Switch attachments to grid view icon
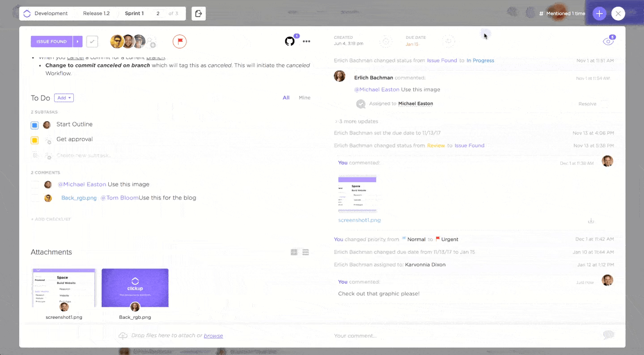Screen dimensions: 644x355 (x=294, y=252)
